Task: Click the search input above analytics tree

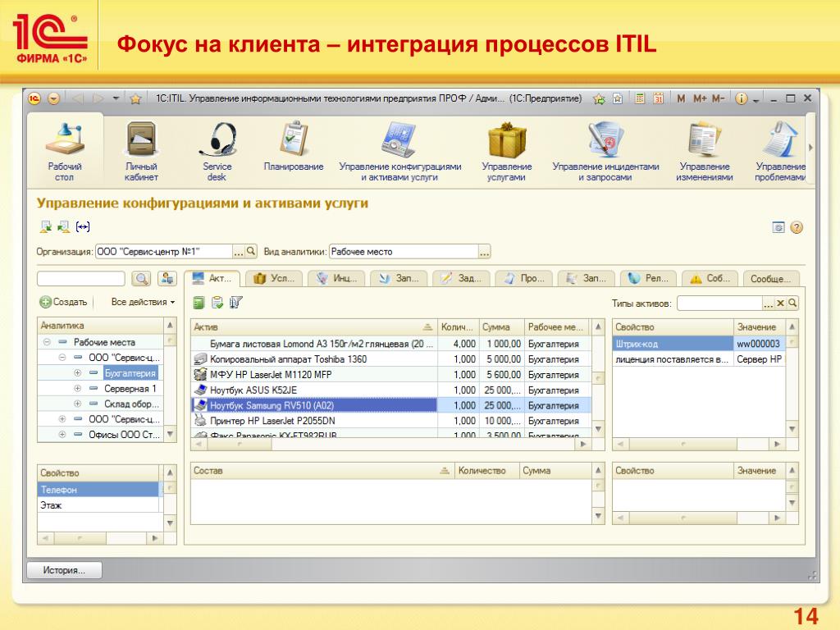Action: coord(81,279)
